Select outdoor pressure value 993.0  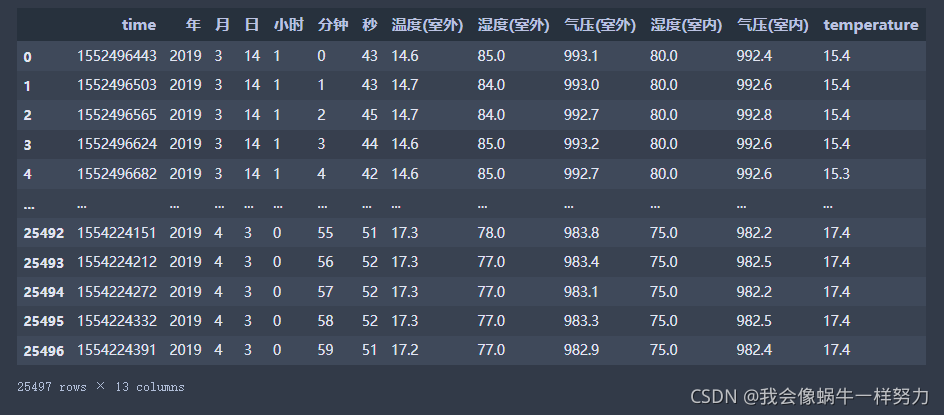tap(582, 86)
